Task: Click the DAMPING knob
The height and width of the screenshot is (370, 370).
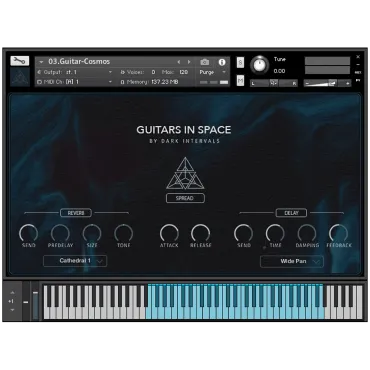Action: coord(307,233)
